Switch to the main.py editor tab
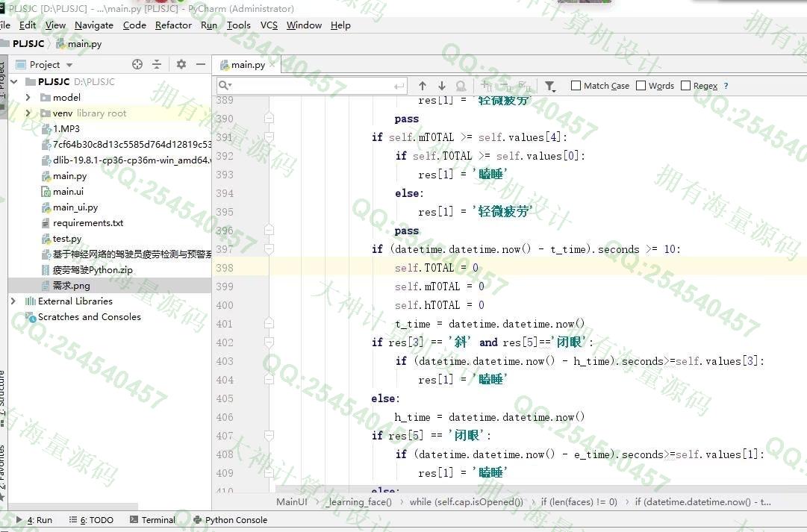The width and height of the screenshot is (807, 532). click(x=248, y=64)
